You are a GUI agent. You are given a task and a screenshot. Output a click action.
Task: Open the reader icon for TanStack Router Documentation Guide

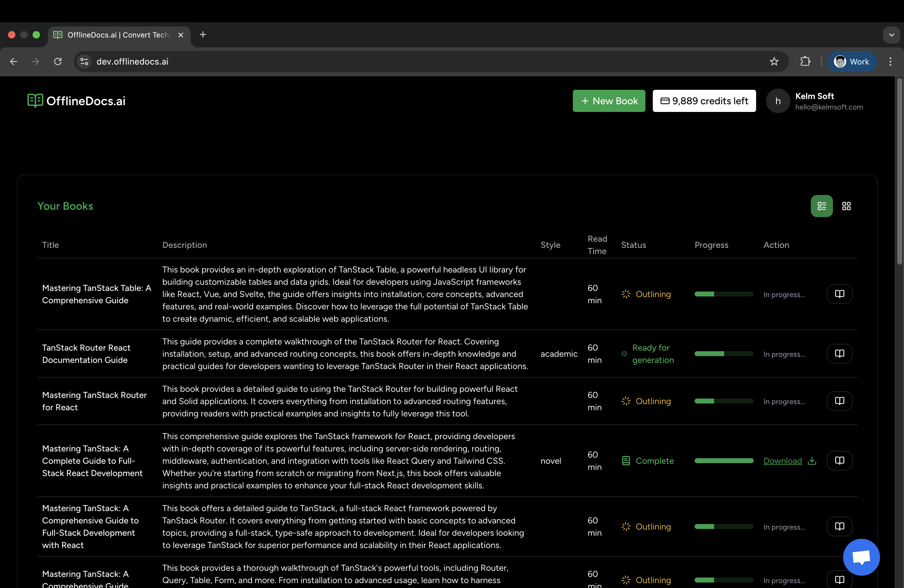tap(839, 353)
